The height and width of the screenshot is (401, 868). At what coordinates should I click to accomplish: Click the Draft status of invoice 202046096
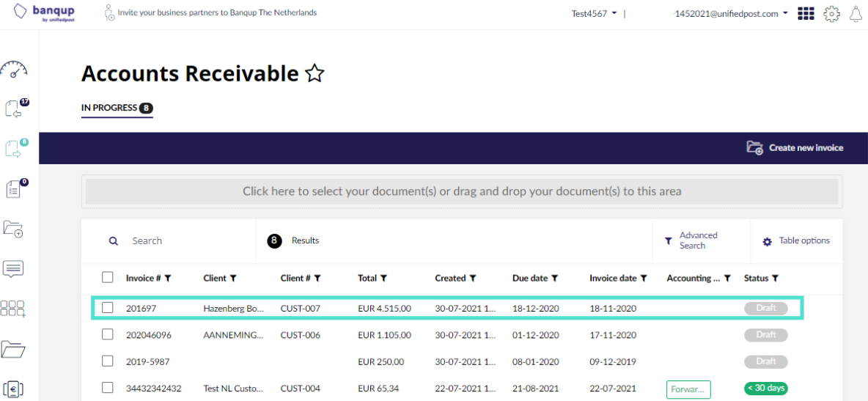[x=766, y=335]
